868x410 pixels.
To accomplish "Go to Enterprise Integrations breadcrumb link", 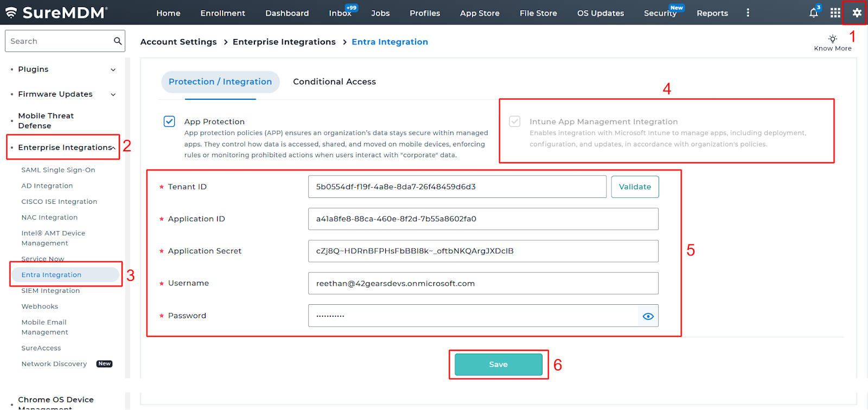I will click(284, 42).
